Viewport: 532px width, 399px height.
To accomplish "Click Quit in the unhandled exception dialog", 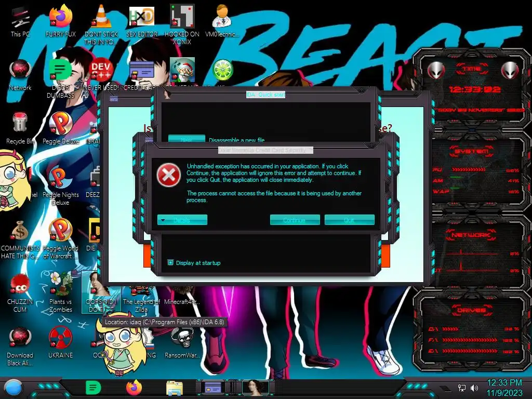I will click(350, 220).
